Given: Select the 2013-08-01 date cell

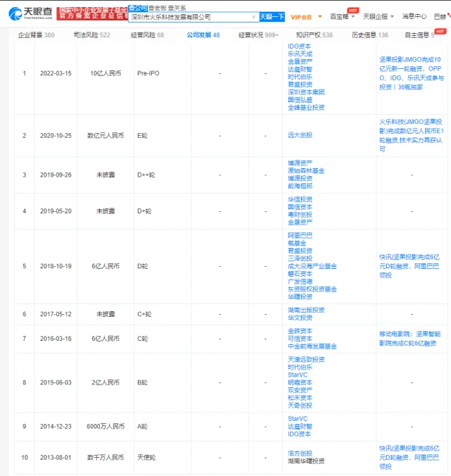Looking at the screenshot, I should [x=56, y=458].
